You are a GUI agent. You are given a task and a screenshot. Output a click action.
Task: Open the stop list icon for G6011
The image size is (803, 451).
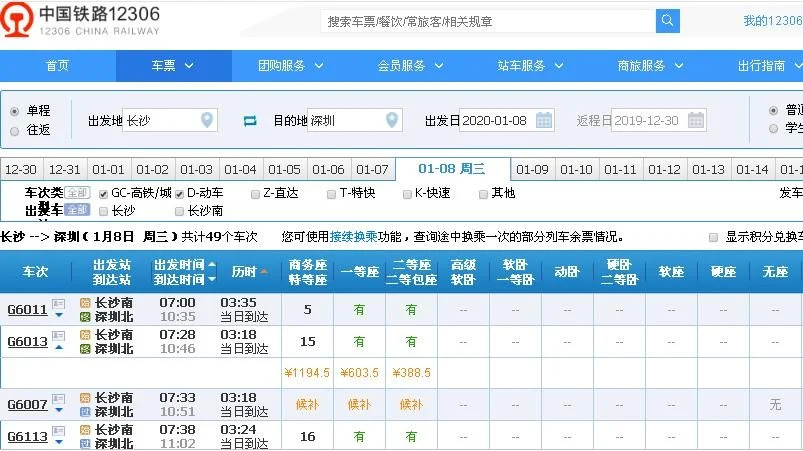pyautogui.click(x=58, y=304)
